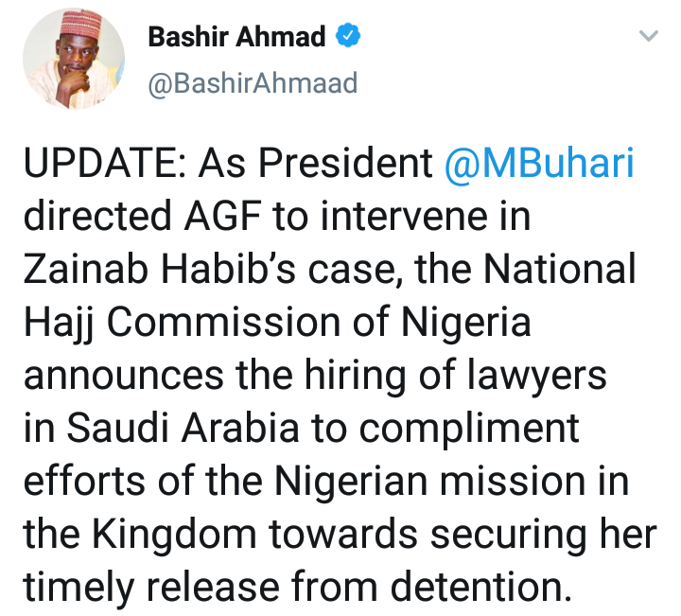681x616 pixels.
Task: Open the Bashir Ahmad display name link
Action: 236,38
